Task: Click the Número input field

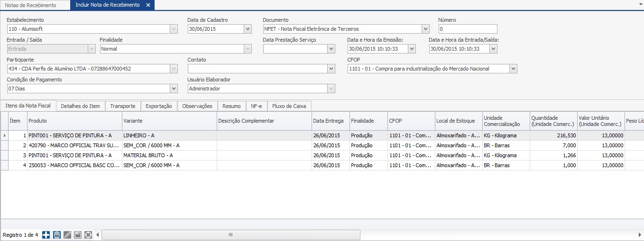Action: (x=468, y=29)
